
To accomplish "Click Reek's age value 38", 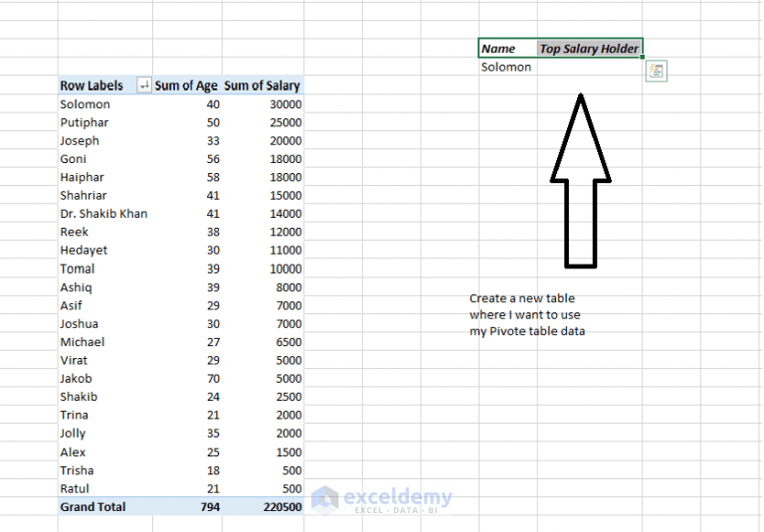I will click(213, 232).
